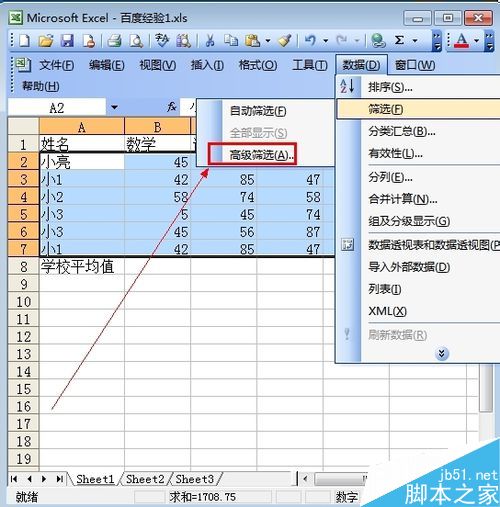
Task: Open the 格式(O) menu
Action: [258, 65]
